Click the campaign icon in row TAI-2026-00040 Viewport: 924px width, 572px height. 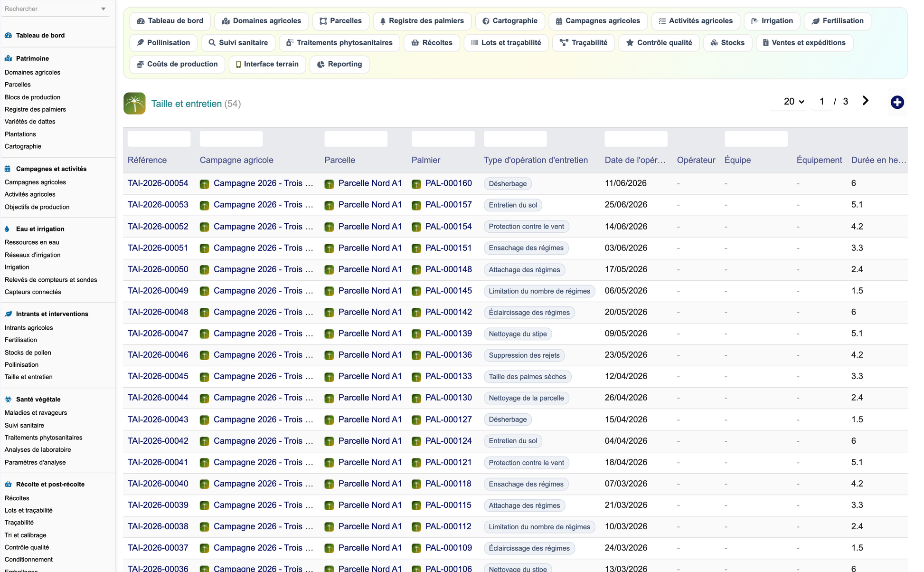[204, 484]
